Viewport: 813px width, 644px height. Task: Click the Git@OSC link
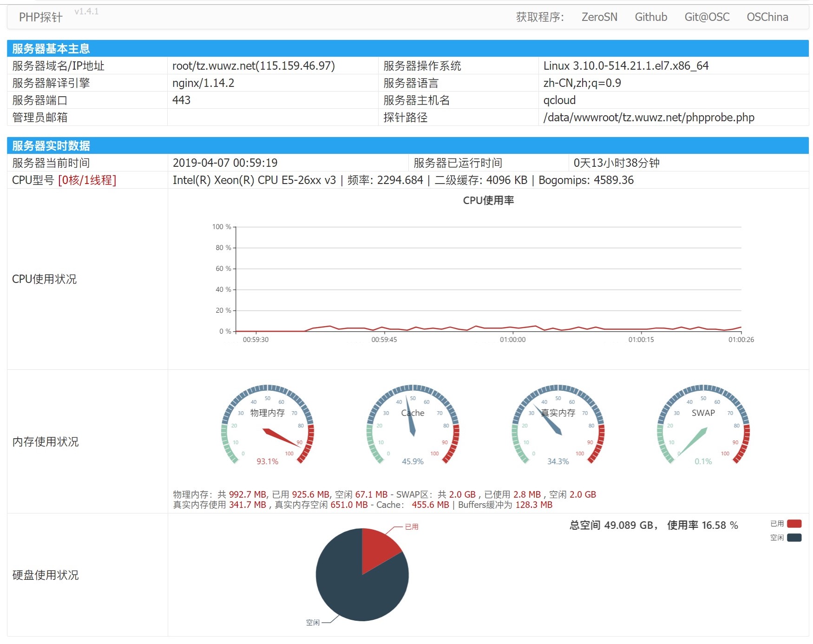pyautogui.click(x=707, y=17)
